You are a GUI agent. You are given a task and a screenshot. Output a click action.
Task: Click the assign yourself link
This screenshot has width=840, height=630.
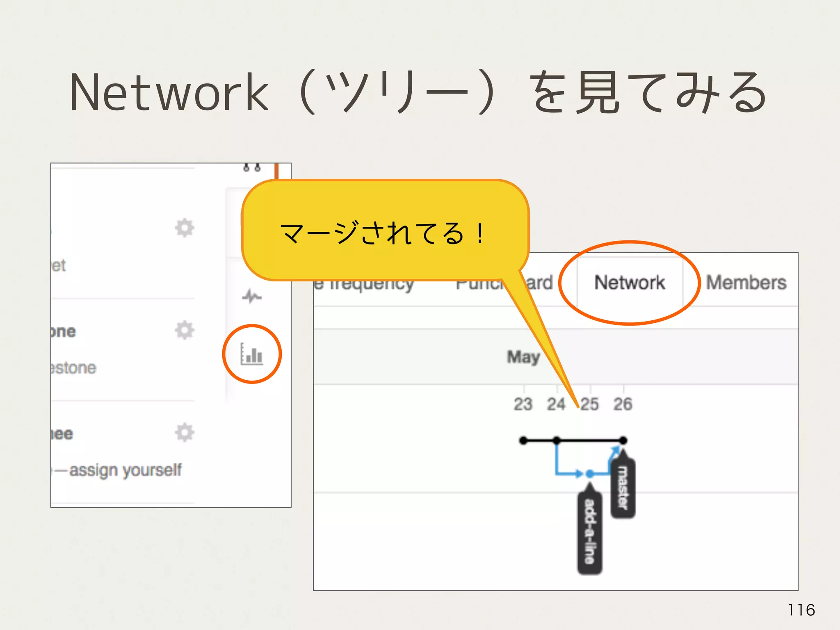tap(125, 470)
